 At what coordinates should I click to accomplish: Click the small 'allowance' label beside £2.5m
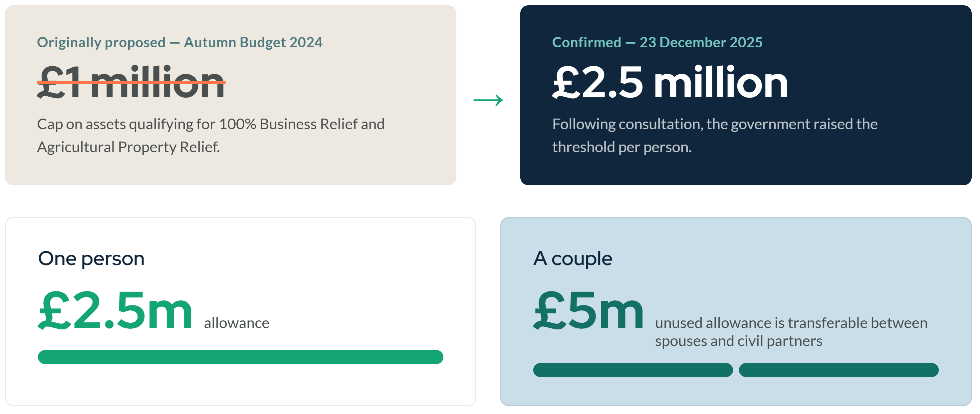coord(237,323)
